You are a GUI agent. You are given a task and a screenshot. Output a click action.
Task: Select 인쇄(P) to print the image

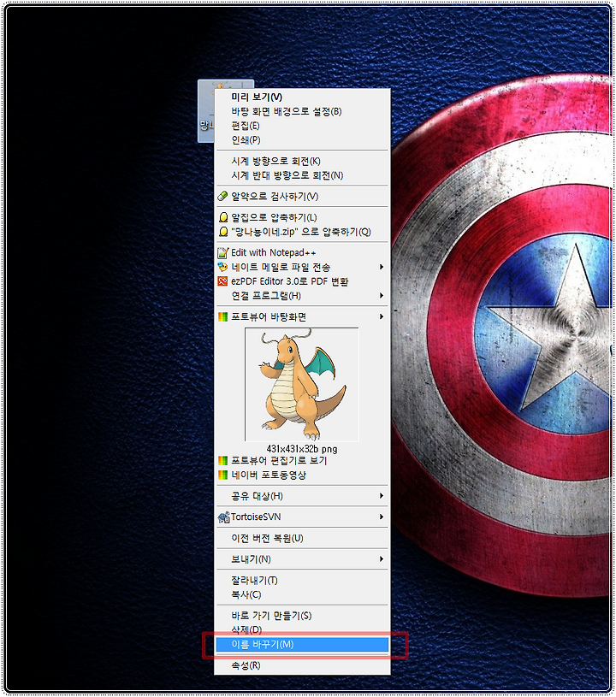click(303, 139)
